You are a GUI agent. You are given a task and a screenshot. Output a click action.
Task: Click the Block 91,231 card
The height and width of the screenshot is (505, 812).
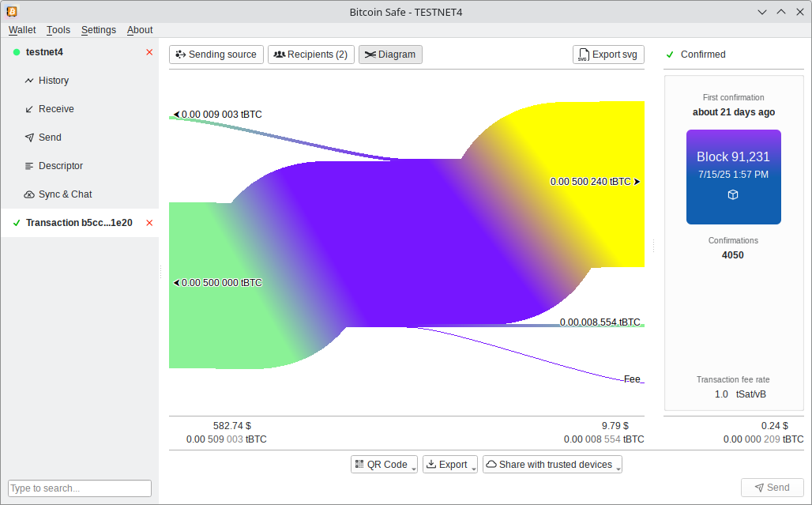point(734,177)
